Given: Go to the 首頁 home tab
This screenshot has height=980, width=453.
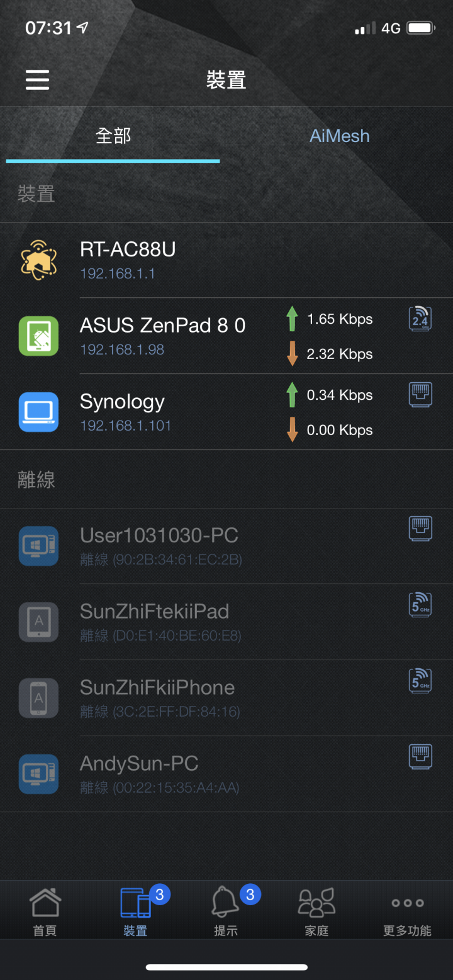Looking at the screenshot, I should tap(45, 911).
